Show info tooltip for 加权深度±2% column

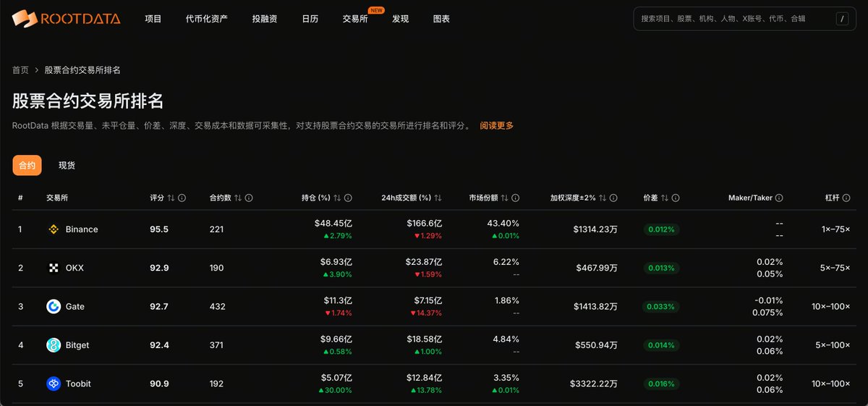(x=613, y=198)
